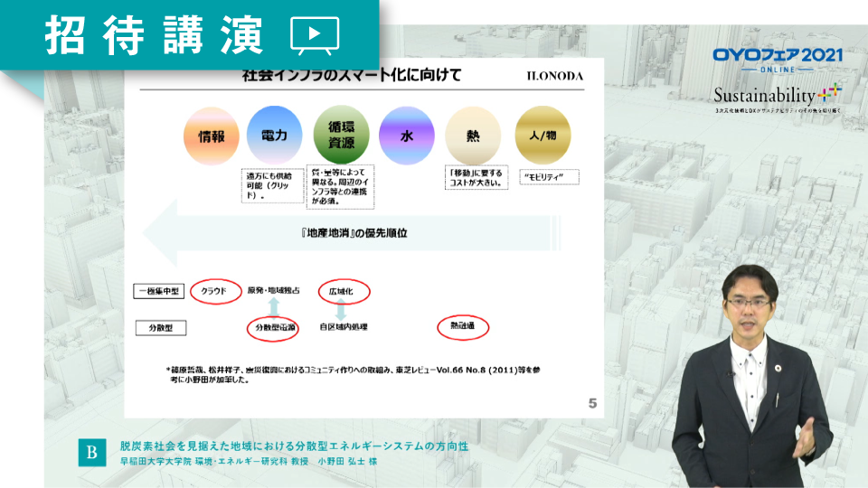
Task: Click the Sustainability logo with colored crosses
Action: (777, 95)
